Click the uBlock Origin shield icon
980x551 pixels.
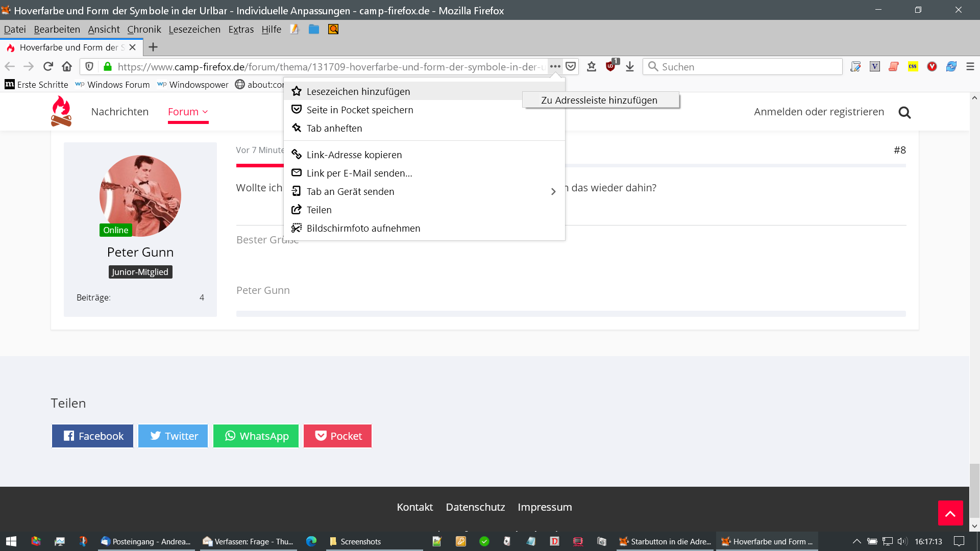pos(610,66)
